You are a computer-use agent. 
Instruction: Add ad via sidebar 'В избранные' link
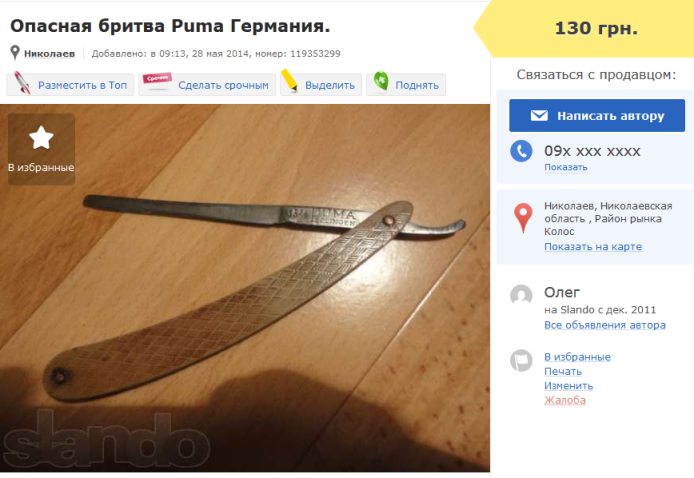[x=577, y=357]
